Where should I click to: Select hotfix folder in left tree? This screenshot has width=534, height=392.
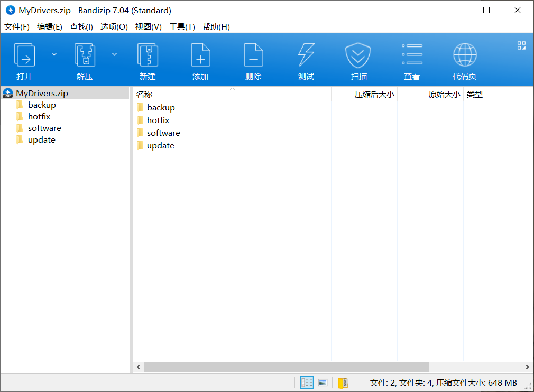pyautogui.click(x=39, y=117)
